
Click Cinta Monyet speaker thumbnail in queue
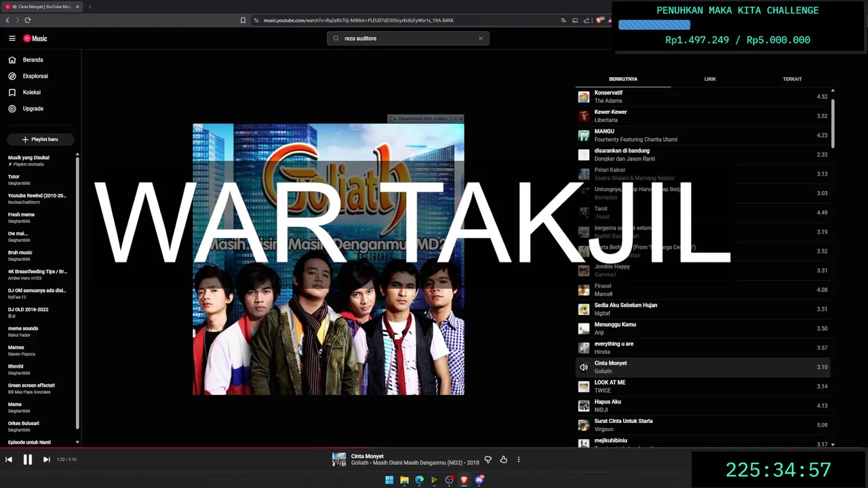[x=584, y=367]
